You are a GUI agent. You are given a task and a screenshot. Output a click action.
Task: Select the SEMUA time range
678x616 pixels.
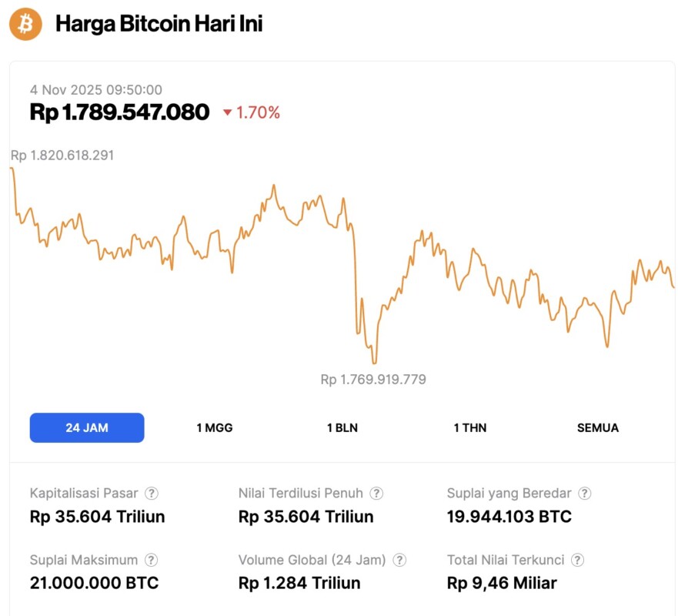pyautogui.click(x=597, y=428)
